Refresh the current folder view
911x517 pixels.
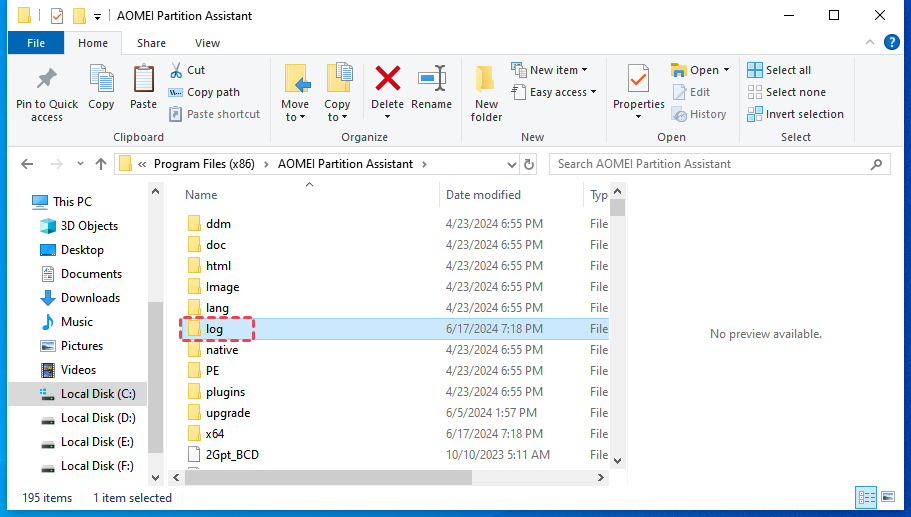pyautogui.click(x=529, y=164)
